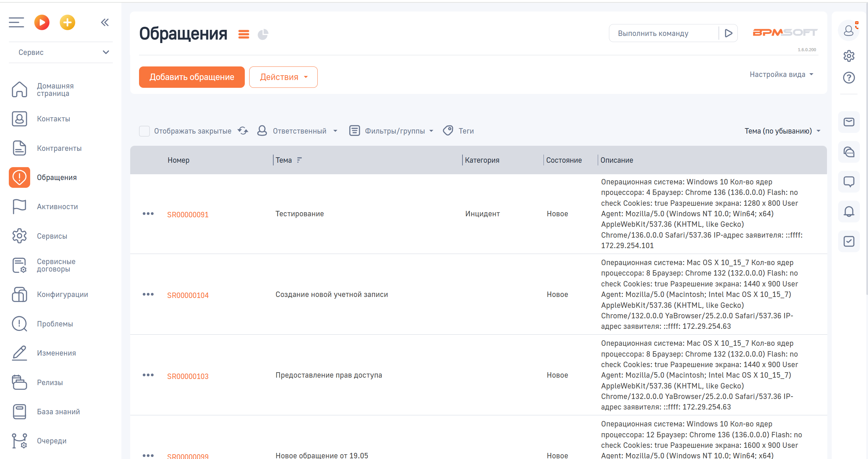Click the Описание column header
Screen dimensions: 868x459
pyautogui.click(x=617, y=160)
